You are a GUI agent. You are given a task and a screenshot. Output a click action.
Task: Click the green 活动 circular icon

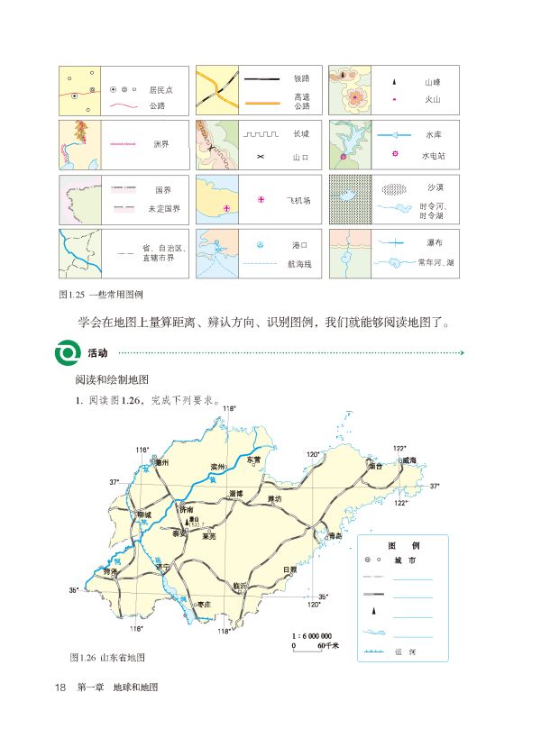[67, 353]
